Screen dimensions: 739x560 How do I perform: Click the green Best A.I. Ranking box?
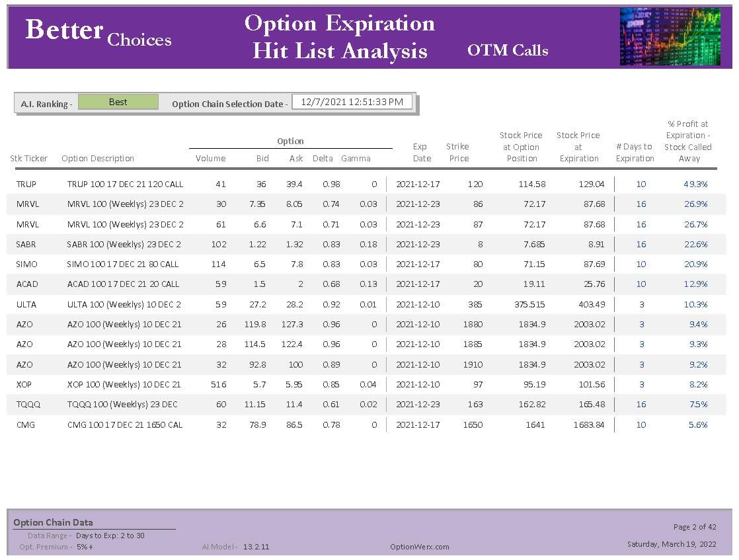pyautogui.click(x=118, y=102)
